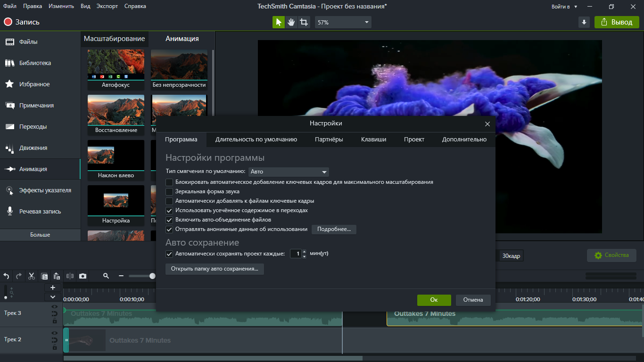644x362 pixels.
Task: Disable Автоматически сохранять проект checkbox
Action: coord(169,254)
